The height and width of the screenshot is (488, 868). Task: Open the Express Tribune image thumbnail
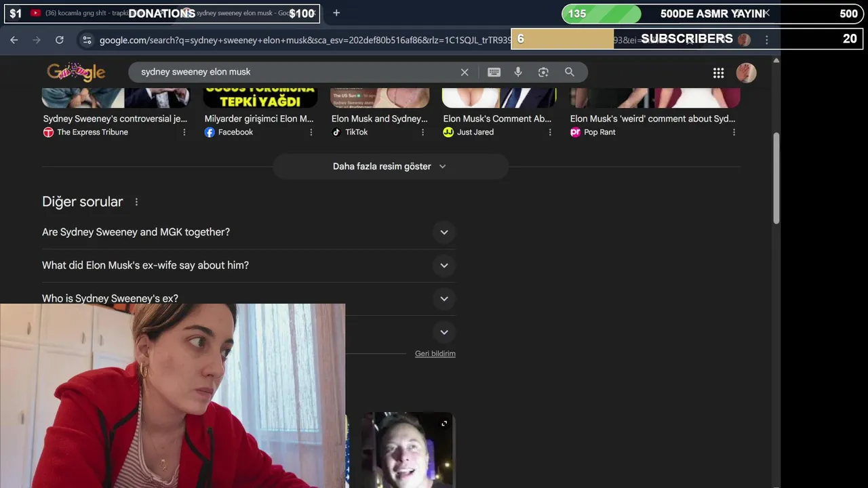[116, 98]
